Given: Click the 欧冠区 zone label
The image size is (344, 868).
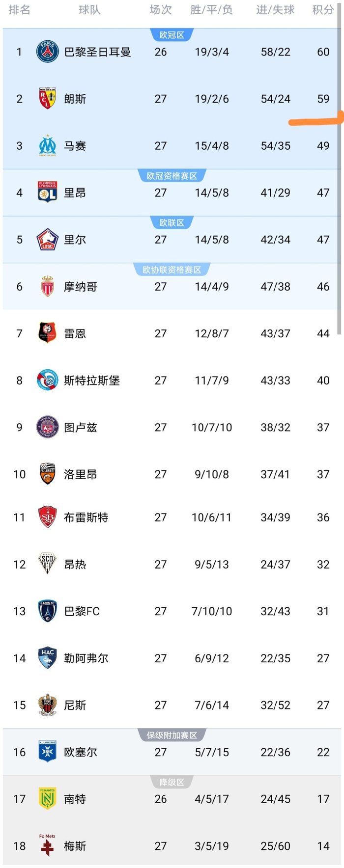Looking at the screenshot, I should point(172,35).
